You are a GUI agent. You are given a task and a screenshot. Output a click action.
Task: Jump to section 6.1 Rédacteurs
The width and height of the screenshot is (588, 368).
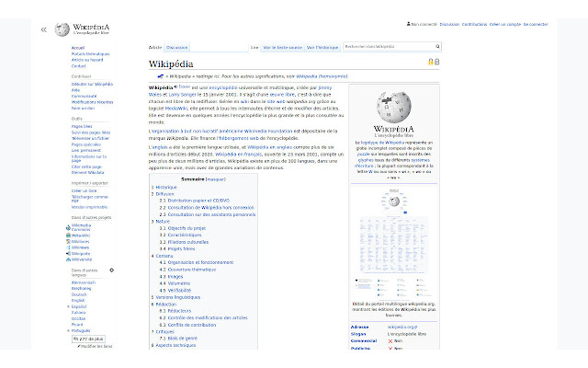[179, 311]
